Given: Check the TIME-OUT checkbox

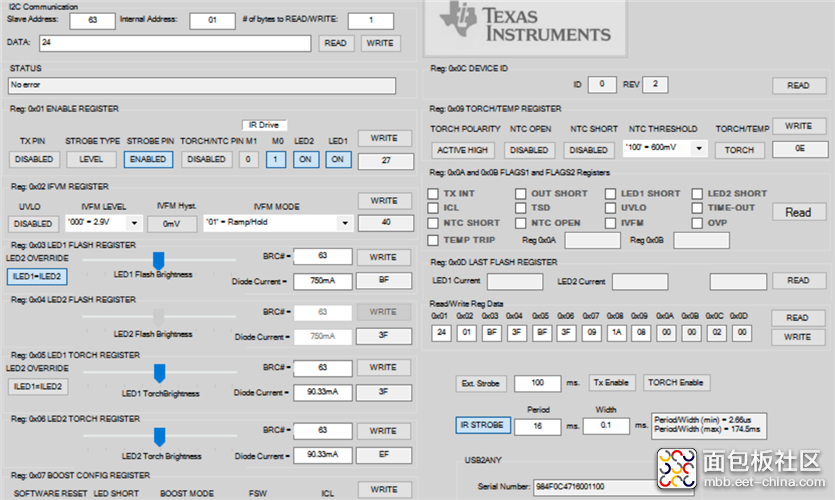Looking at the screenshot, I should [697, 208].
